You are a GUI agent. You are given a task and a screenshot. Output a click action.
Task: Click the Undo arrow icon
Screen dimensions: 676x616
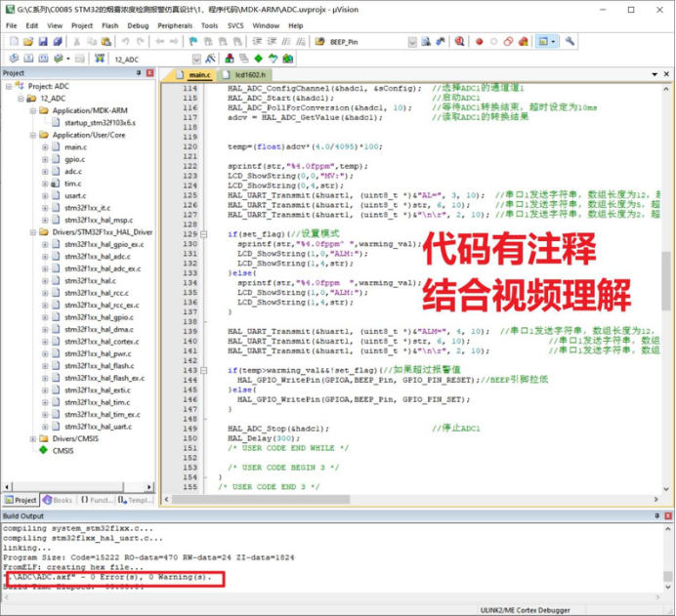125,41
